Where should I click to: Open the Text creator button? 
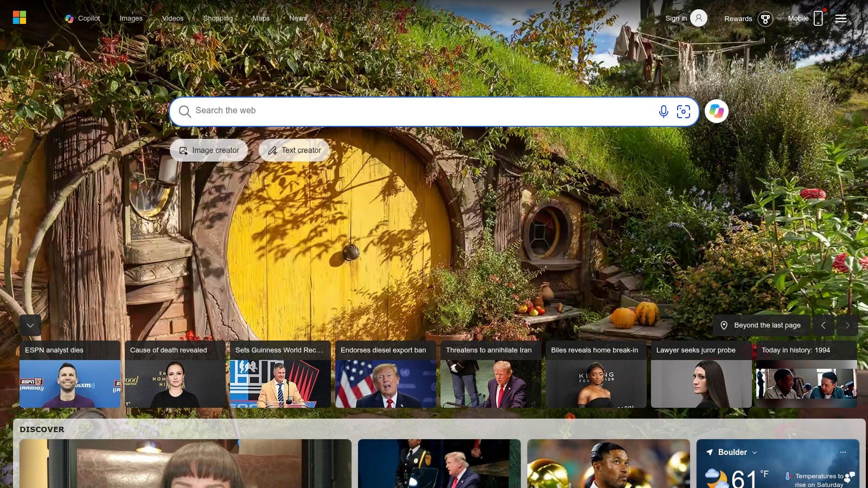294,150
